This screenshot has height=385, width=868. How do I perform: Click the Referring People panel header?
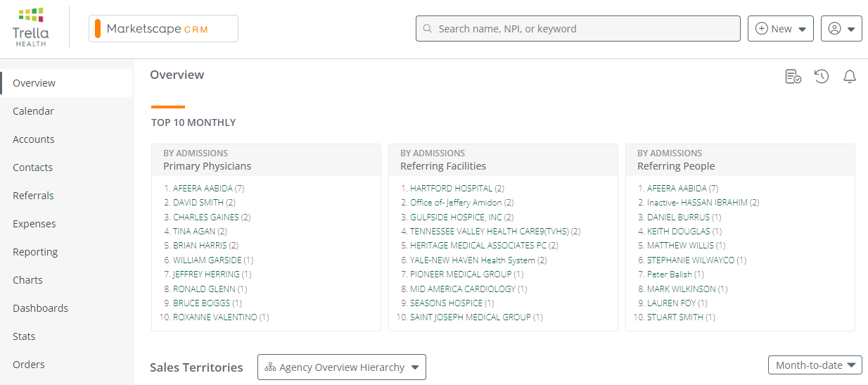click(740, 160)
